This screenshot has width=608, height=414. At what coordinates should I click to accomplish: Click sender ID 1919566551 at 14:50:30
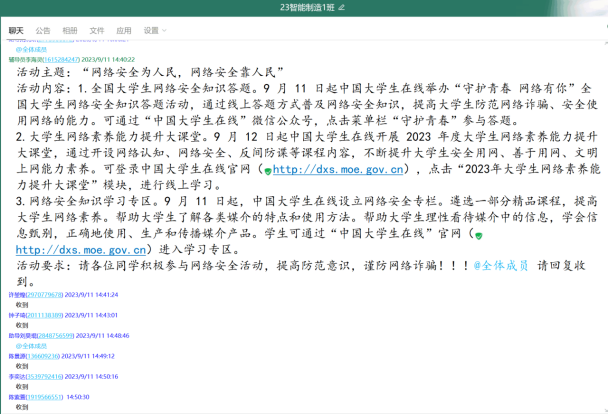pos(45,397)
